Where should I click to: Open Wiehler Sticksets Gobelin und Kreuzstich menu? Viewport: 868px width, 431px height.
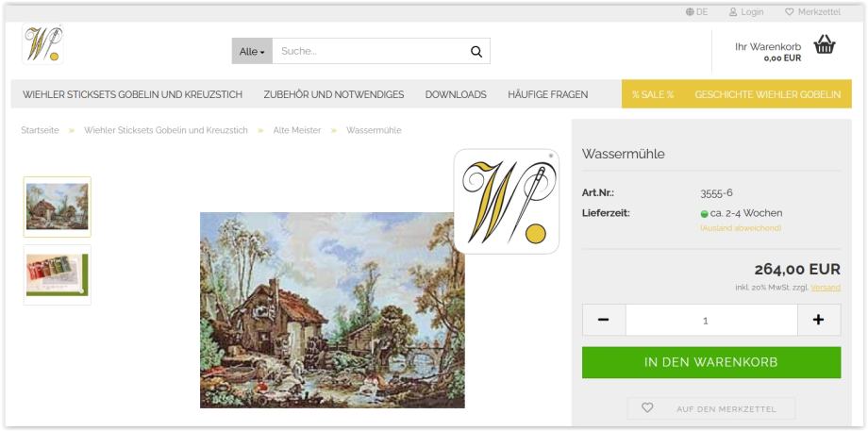coord(132,94)
